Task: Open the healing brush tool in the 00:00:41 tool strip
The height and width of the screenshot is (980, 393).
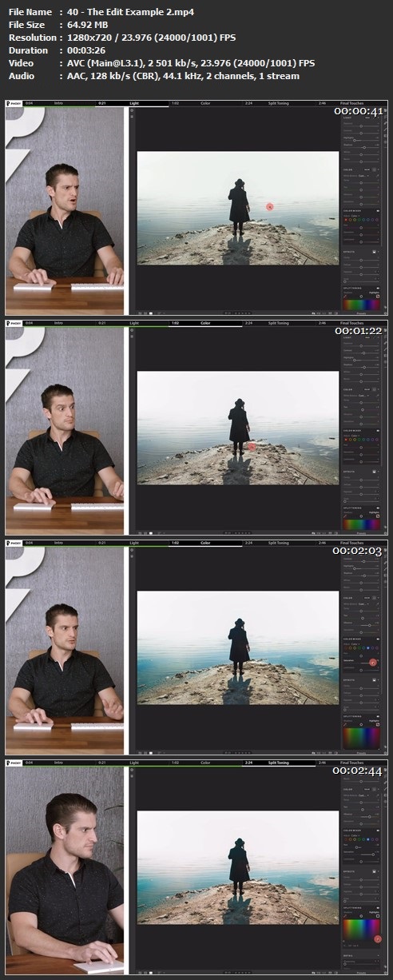Action: pos(385,123)
